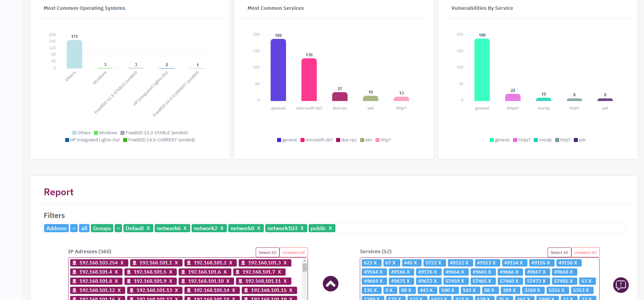Remove IP 192.168.101.3 tag
This screenshot has height=300, width=644.
coord(285,263)
